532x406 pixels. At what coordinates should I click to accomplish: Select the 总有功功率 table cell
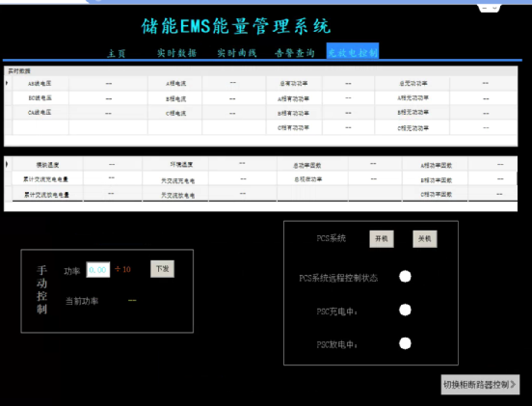(x=294, y=84)
